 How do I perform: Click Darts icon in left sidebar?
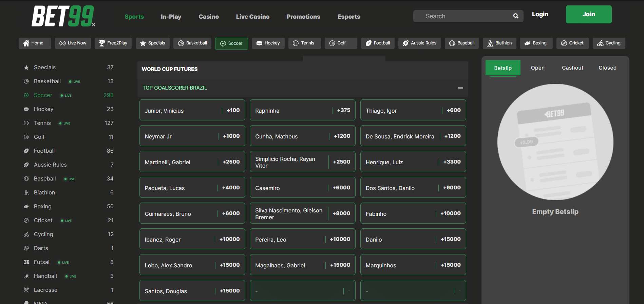point(26,248)
